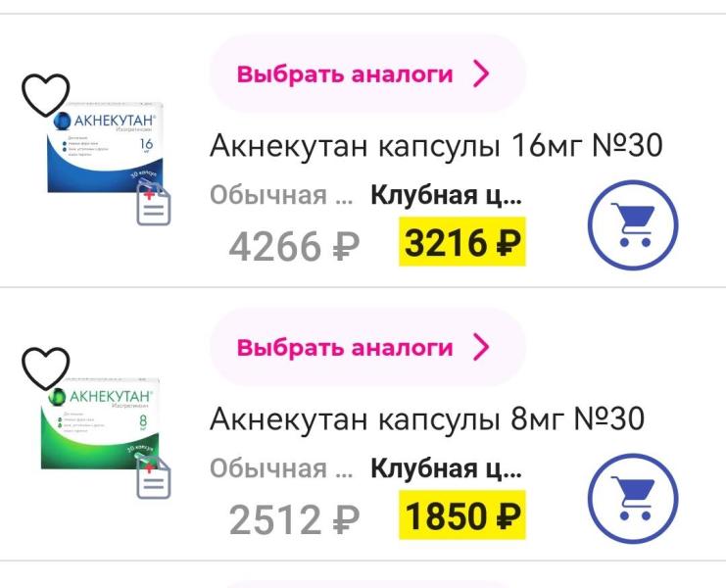Toggle the heart for Акнекутан 8мг

46,367
